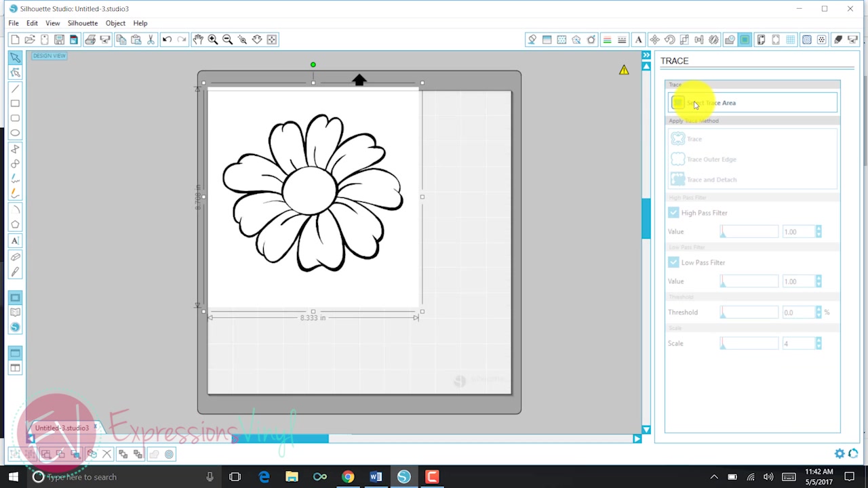Open the Silhouette Design Store icon
Image resolution: width=868 pixels, height=488 pixels.
[x=15, y=327]
